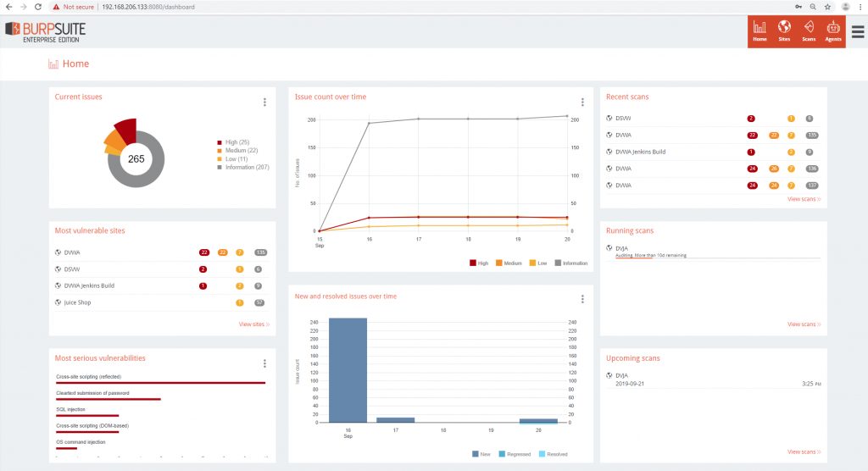Viewport: 868px width, 471px height.
Task: Open Issue count over time options menu
Action: coord(582,103)
